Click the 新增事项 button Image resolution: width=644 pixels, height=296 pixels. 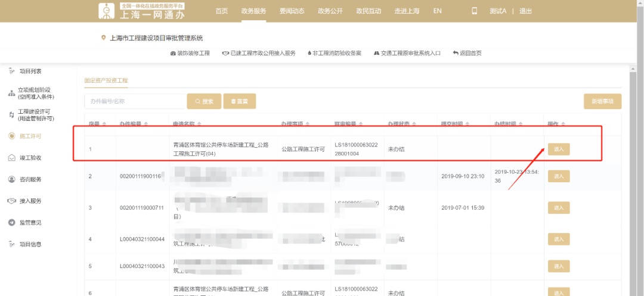coord(602,102)
